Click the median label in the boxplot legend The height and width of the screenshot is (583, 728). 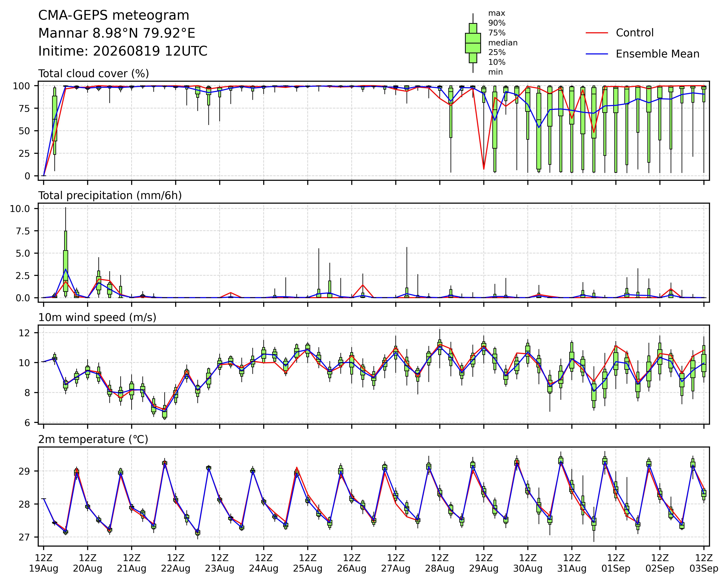tap(503, 43)
